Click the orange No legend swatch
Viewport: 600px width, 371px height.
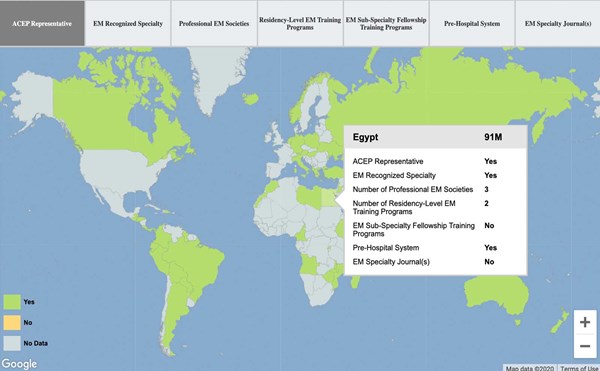click(x=12, y=322)
